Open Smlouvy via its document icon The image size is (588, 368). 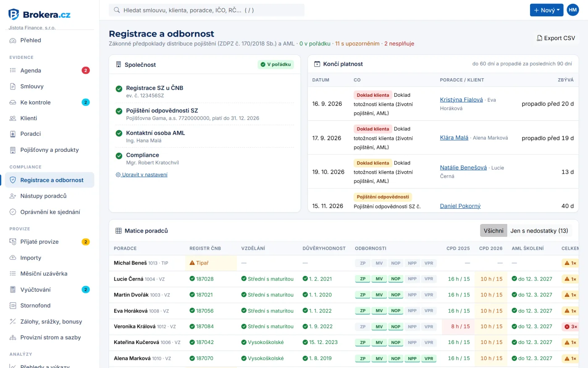tap(13, 87)
